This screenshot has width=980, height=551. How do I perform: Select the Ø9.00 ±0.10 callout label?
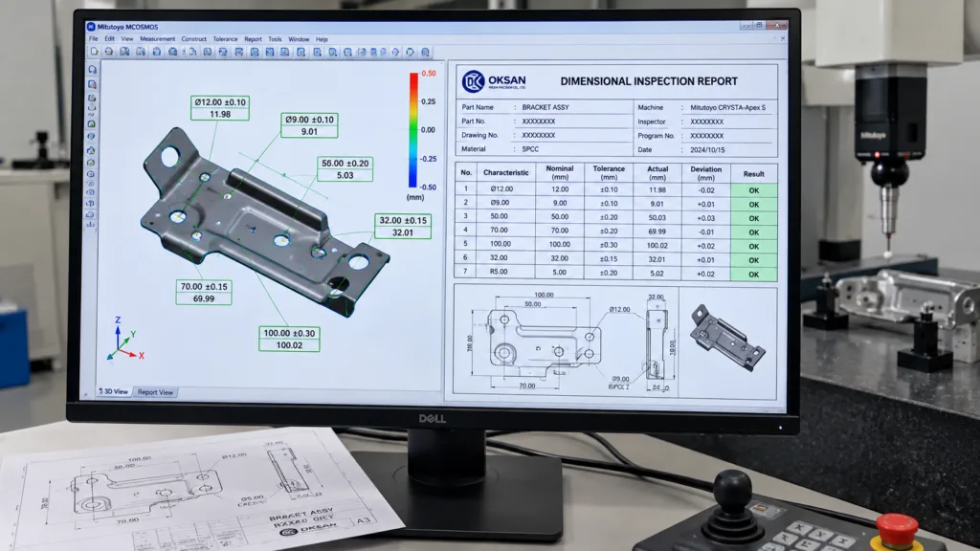click(x=309, y=125)
